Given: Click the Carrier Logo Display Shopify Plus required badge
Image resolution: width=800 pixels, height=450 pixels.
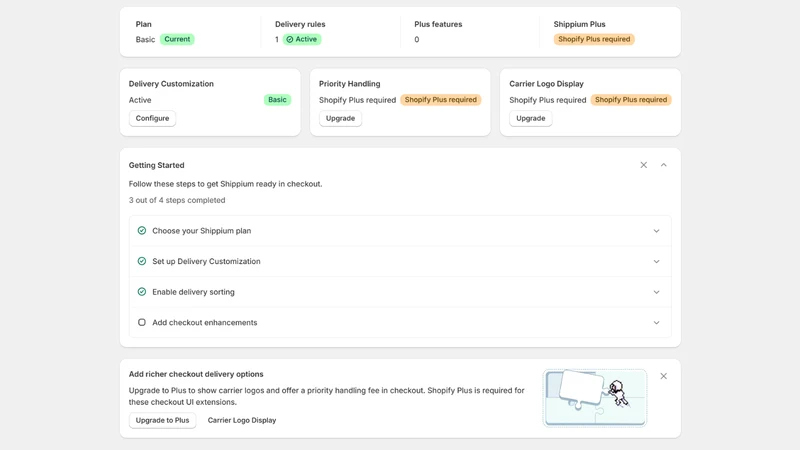Looking at the screenshot, I should click(x=631, y=99).
